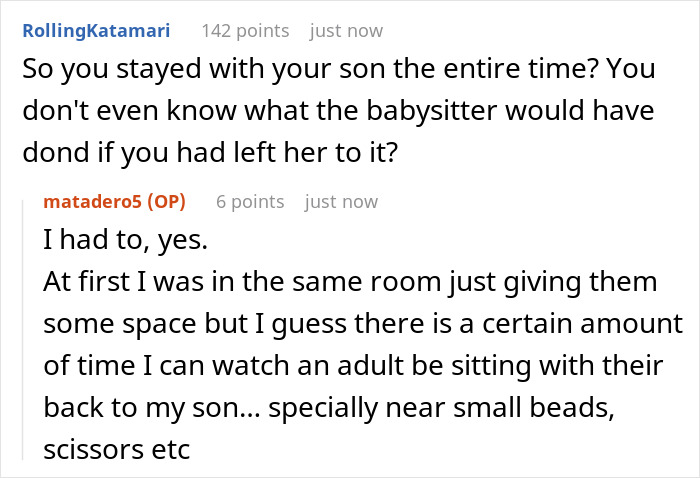Click the line starting "some space but I guess"
This screenshot has height=478, width=700.
[363, 324]
